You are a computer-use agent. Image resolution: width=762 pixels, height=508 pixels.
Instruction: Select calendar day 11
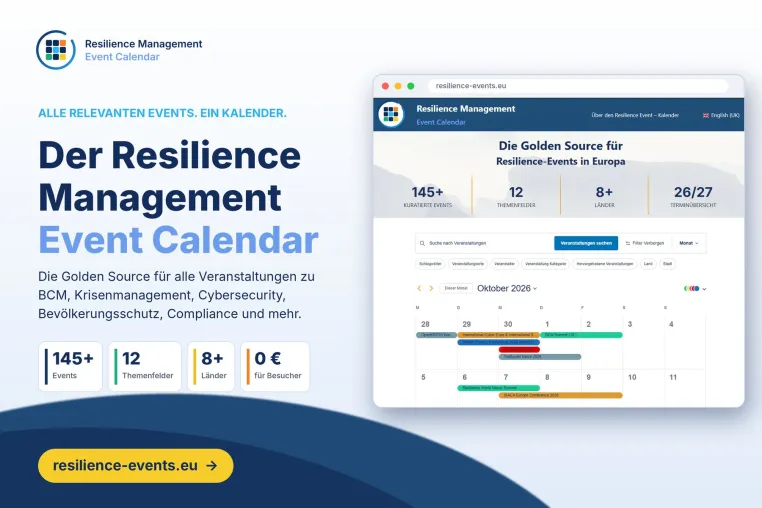click(673, 377)
